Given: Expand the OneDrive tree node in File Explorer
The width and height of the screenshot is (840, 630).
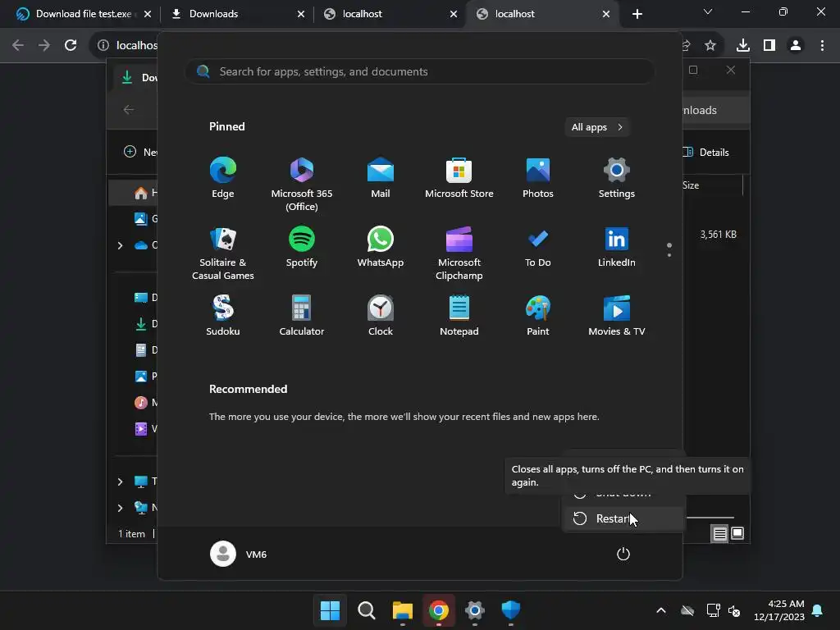Looking at the screenshot, I should [x=120, y=245].
